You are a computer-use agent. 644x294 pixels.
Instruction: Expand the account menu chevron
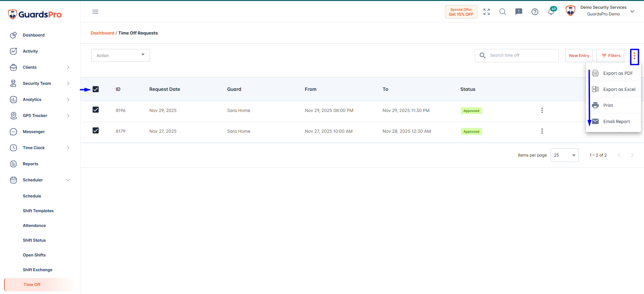(632, 11)
